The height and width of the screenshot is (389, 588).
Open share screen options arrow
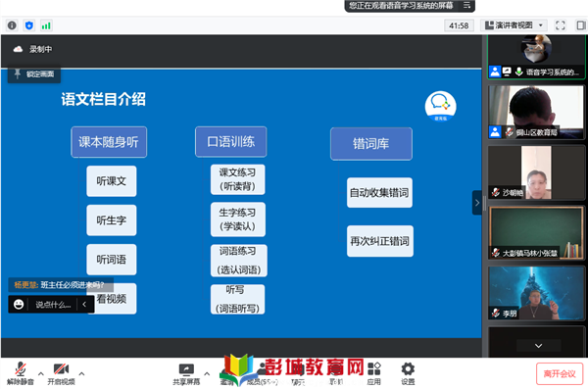click(207, 373)
